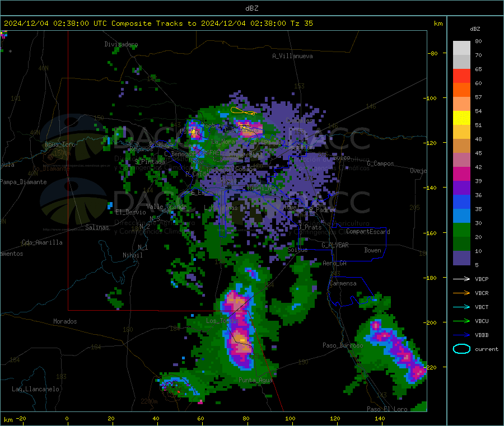Click the '140' tick on bottom km axis

[380, 418]
